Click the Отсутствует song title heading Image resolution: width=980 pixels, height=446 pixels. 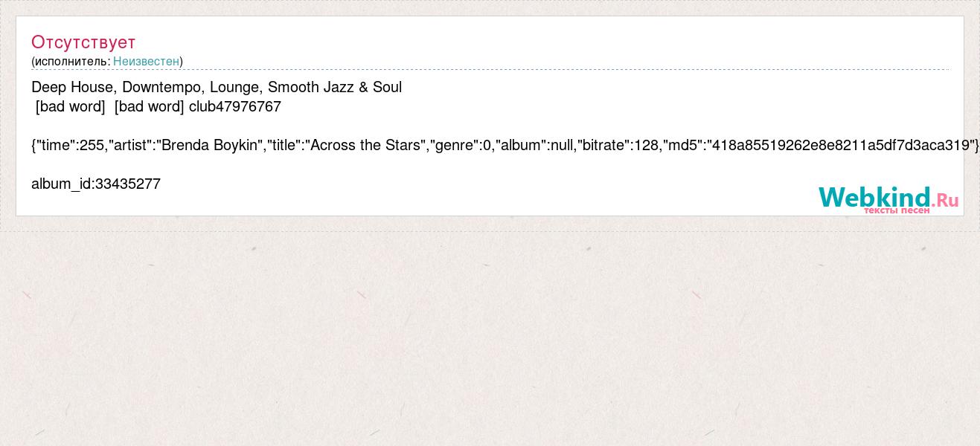[83, 42]
